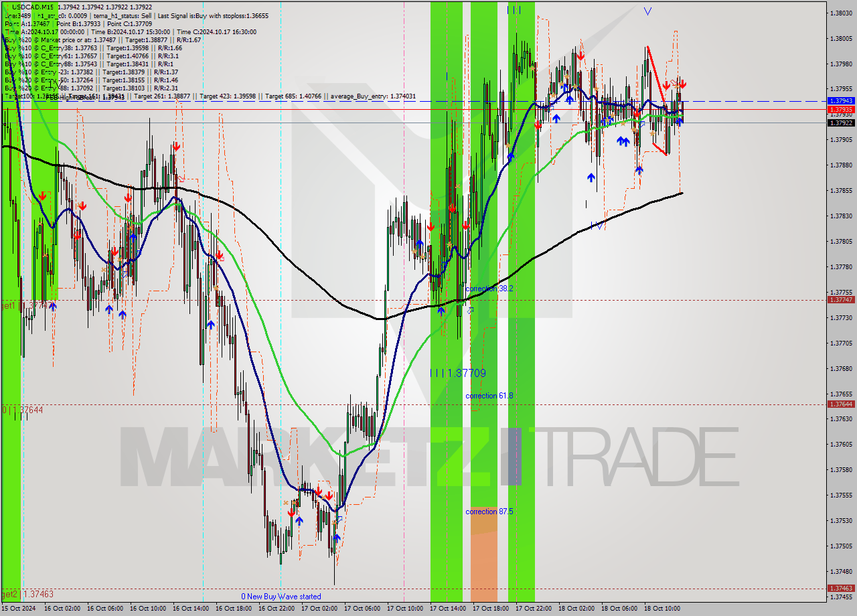This screenshot has width=857, height=616.
Task: Click the red 1.37644 price tag
Action: click(840, 404)
